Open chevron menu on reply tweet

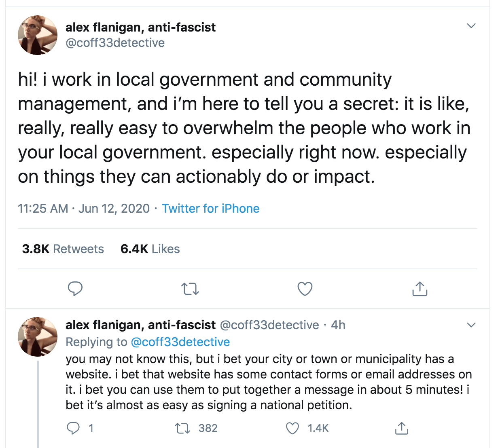[x=471, y=325]
